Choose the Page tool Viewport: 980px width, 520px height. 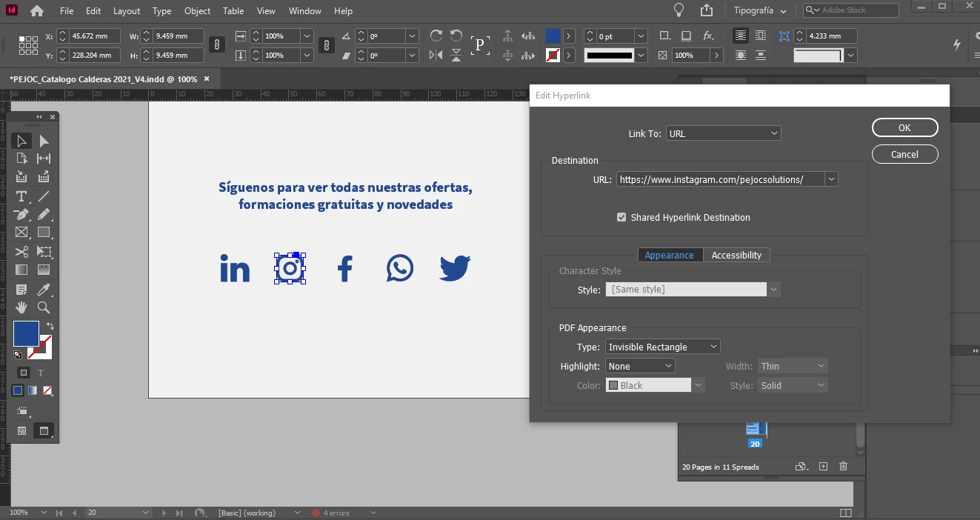pyautogui.click(x=21, y=159)
